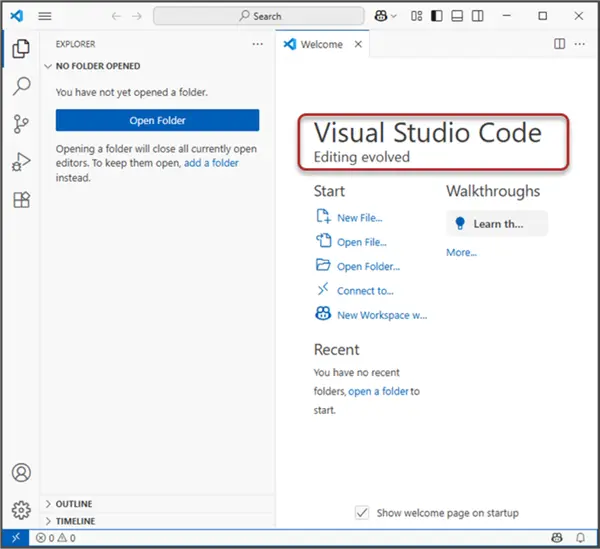Screen dimensions: 600x549
Task: Click the Search command center box
Action: click(260, 16)
